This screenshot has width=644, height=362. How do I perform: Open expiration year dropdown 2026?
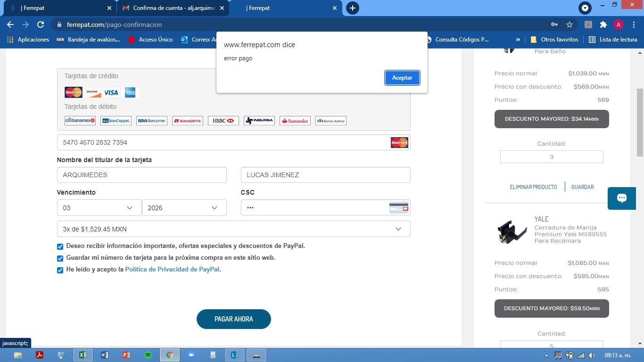[x=184, y=208]
